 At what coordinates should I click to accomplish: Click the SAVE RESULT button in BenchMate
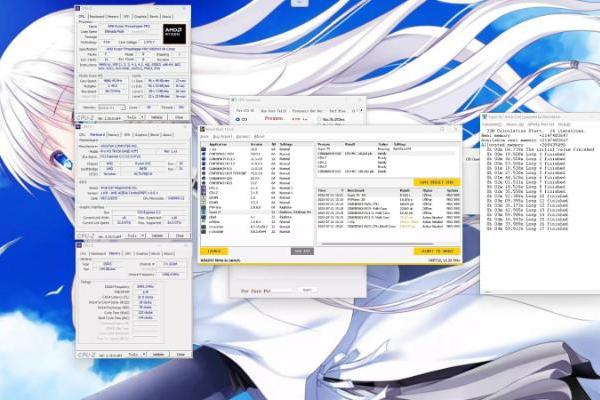(x=436, y=182)
